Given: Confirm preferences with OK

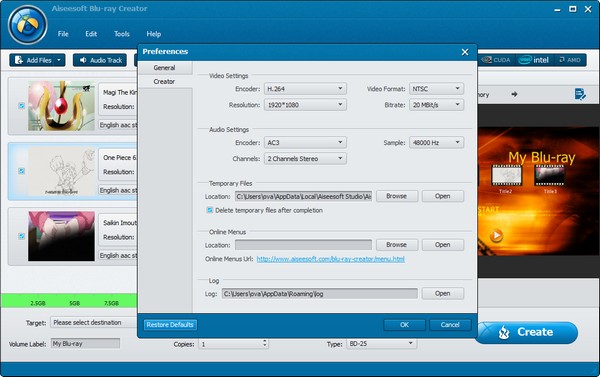Looking at the screenshot, I should 404,325.
